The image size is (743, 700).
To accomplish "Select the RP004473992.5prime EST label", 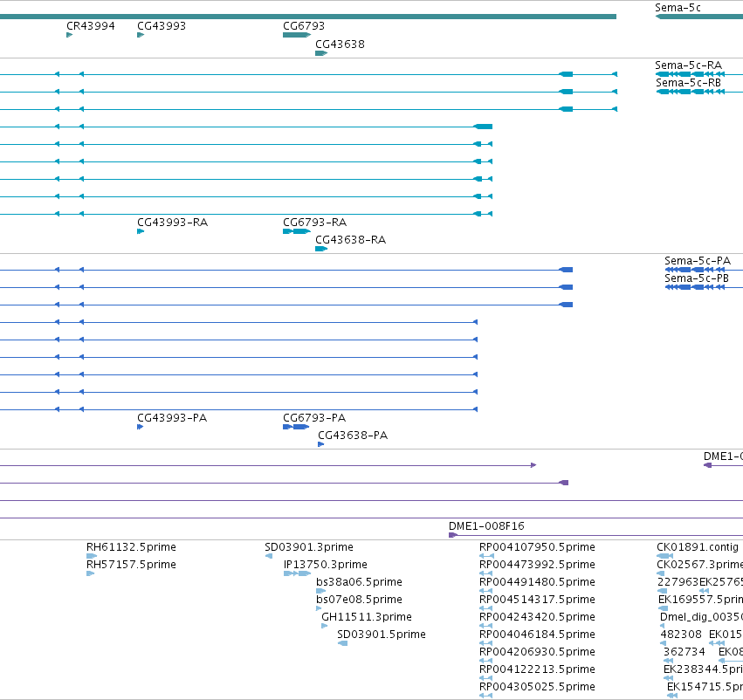I will click(x=537, y=565).
